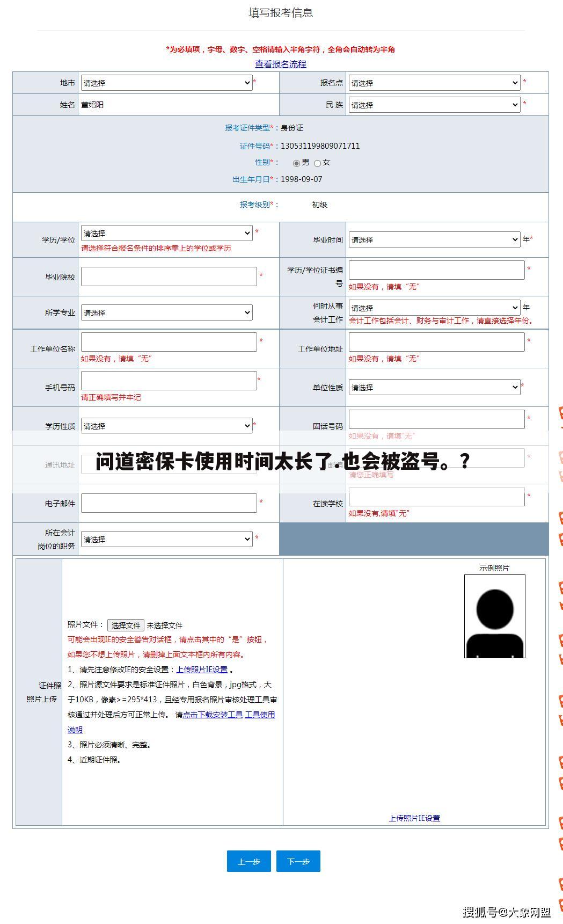563x924 pixels.
Task: Click the 下一步 button
Action: 298,861
